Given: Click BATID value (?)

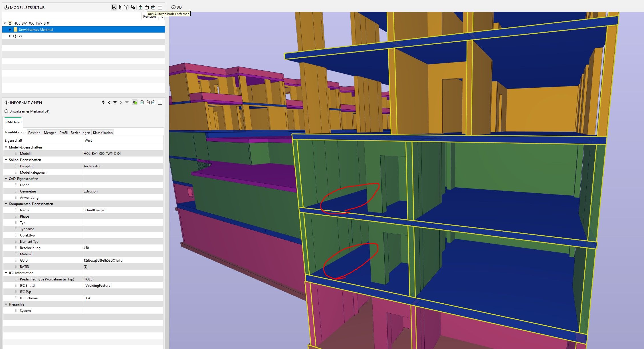Looking at the screenshot, I should pyautogui.click(x=85, y=266).
